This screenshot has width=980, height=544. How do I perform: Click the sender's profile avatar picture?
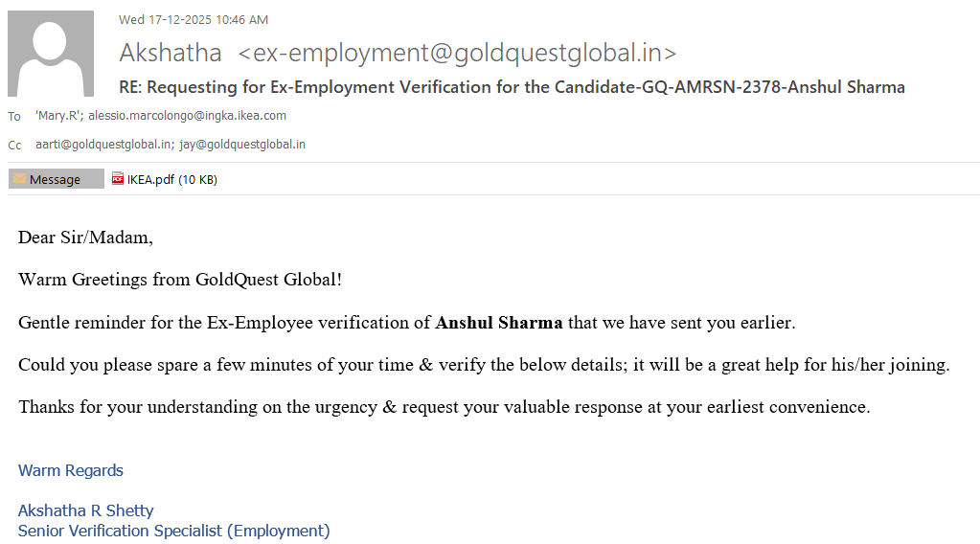[x=51, y=54]
